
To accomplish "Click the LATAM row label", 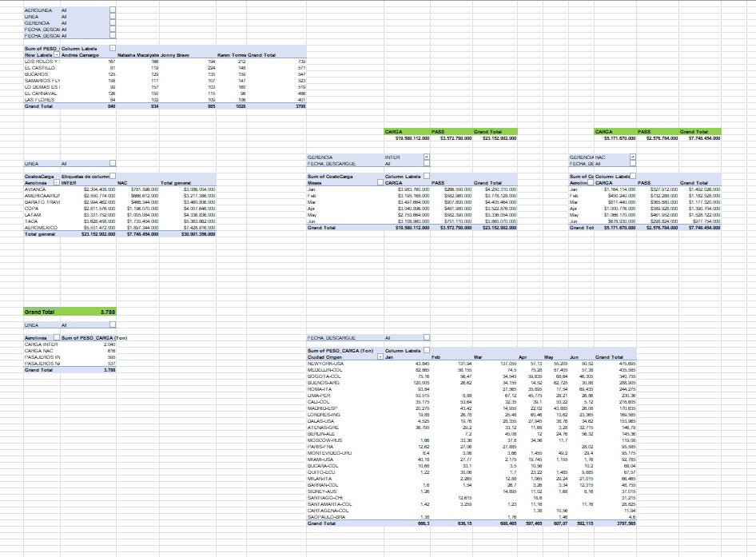I will pos(33,215).
